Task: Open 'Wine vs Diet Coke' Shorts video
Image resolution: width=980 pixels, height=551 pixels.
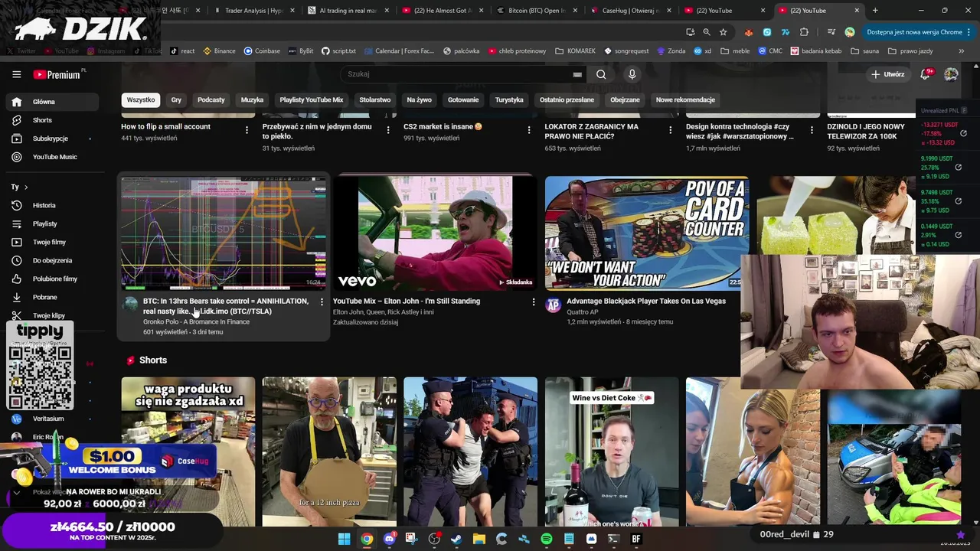Action: click(x=612, y=452)
